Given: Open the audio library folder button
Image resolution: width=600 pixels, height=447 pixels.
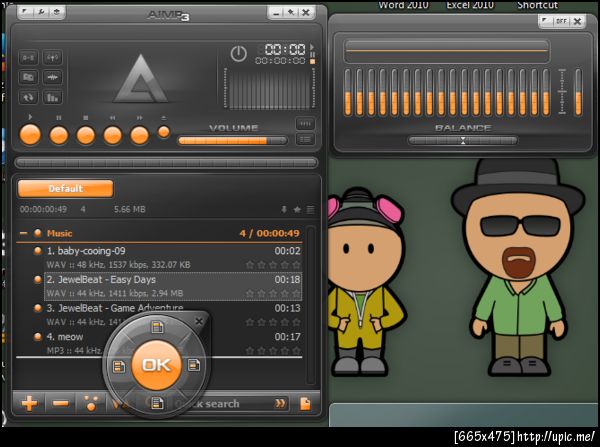Looking at the screenshot, I should coord(28,77).
